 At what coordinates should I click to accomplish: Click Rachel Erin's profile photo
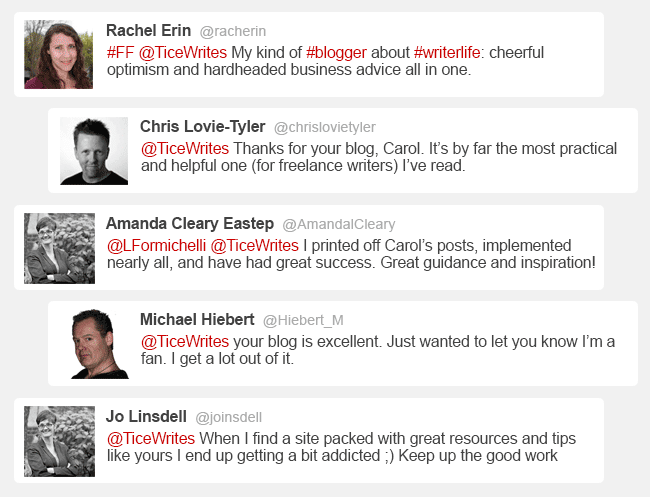pos(59,55)
